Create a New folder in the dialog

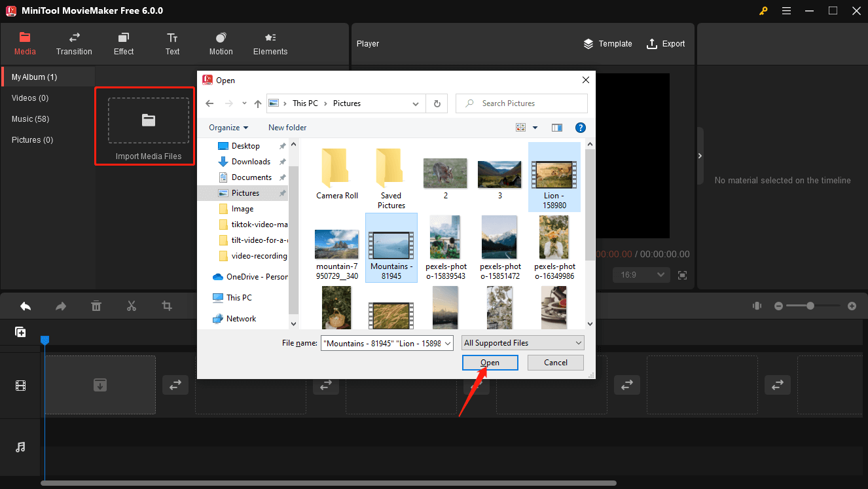point(287,127)
